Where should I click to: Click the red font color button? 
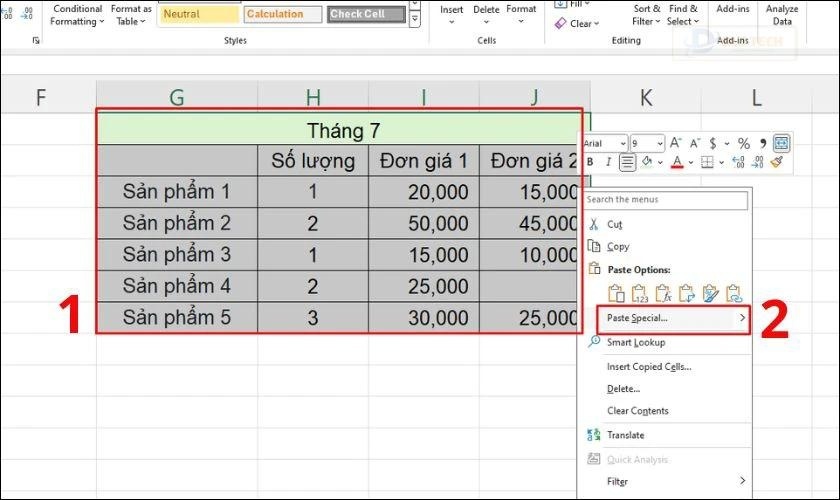[x=677, y=162]
